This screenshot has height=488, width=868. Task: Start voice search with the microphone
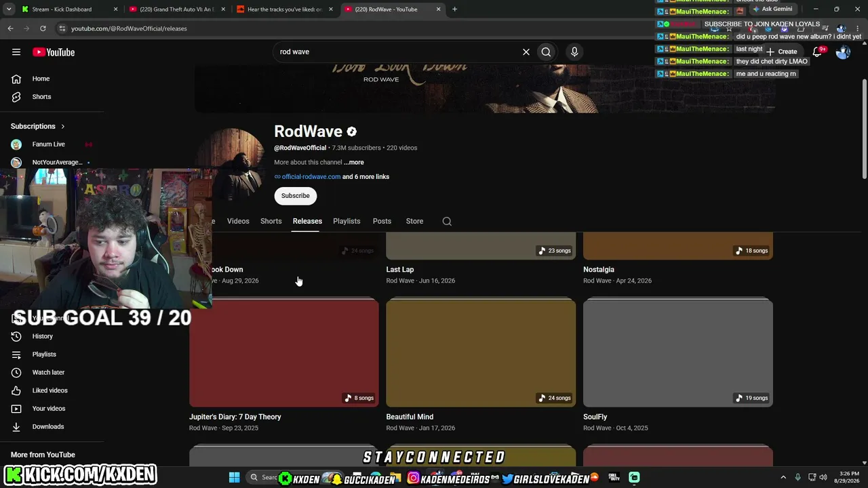574,52
